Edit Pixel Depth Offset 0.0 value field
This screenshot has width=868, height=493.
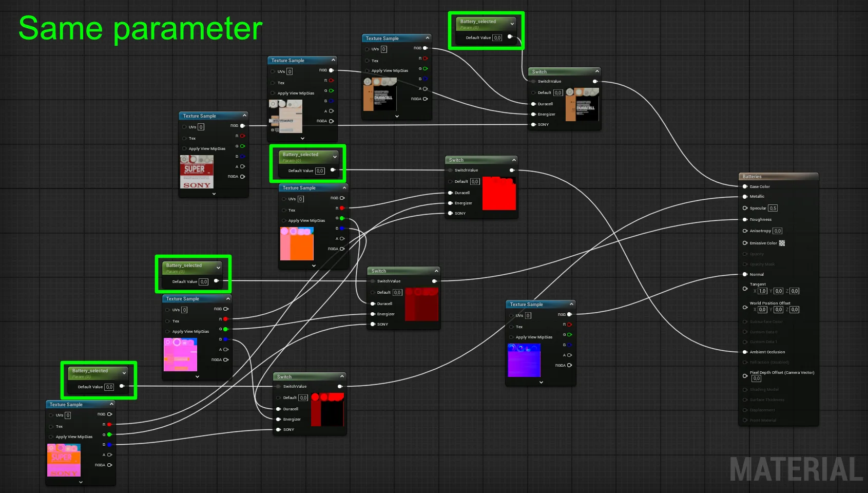pos(757,378)
